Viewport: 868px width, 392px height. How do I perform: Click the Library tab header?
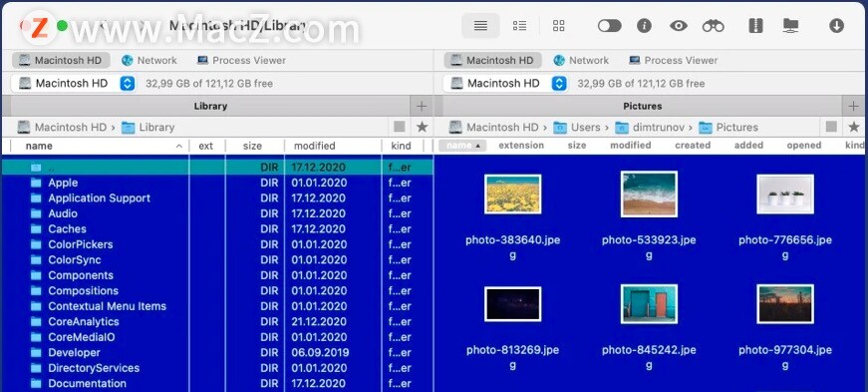click(210, 106)
